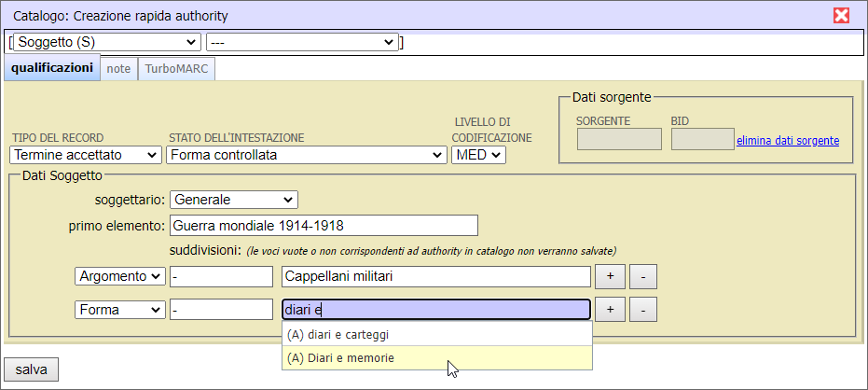The height and width of the screenshot is (390, 868).
Task: Open the Argomento subdivision type dropdown
Action: click(x=119, y=276)
